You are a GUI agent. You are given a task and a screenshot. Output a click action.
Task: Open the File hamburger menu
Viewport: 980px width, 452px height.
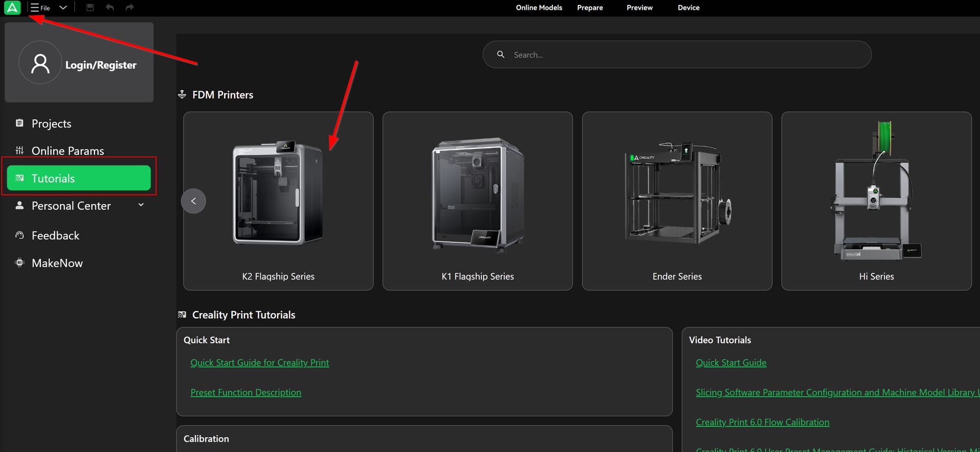(40, 8)
